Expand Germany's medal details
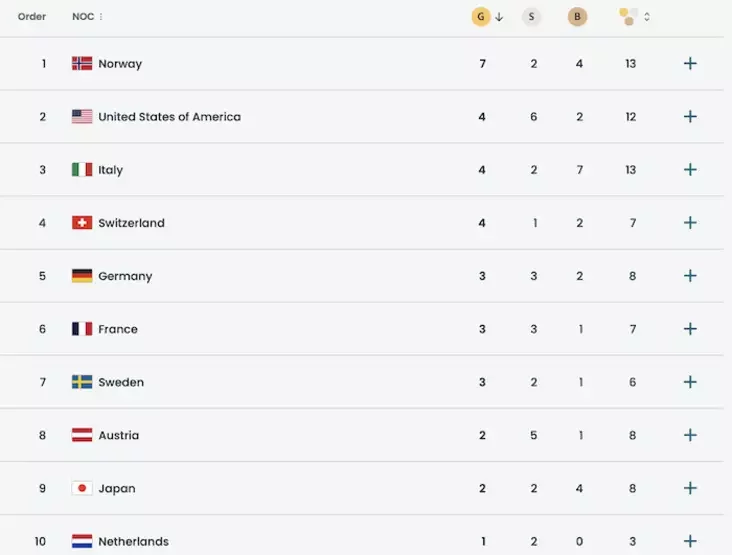The image size is (732, 555). tap(690, 276)
